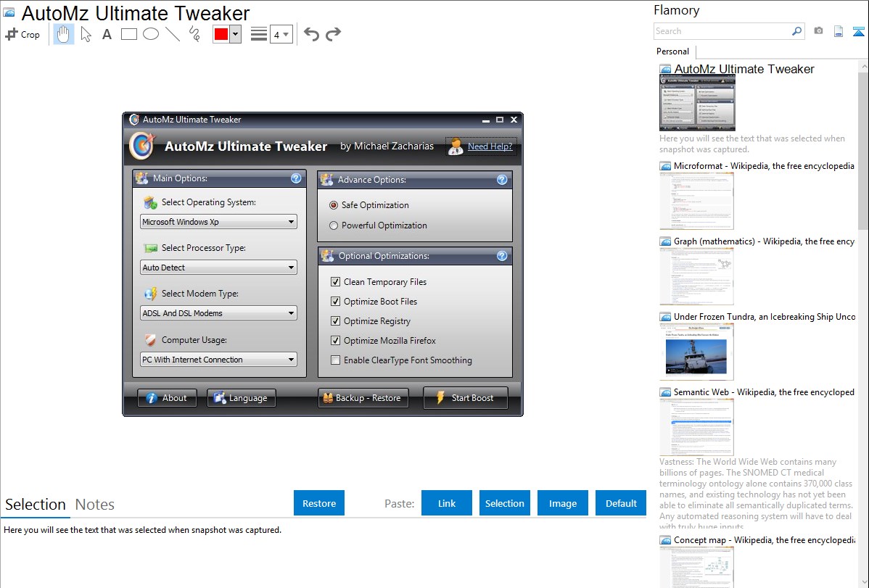Switch to the Personal tab
The image size is (869, 588).
tap(673, 51)
